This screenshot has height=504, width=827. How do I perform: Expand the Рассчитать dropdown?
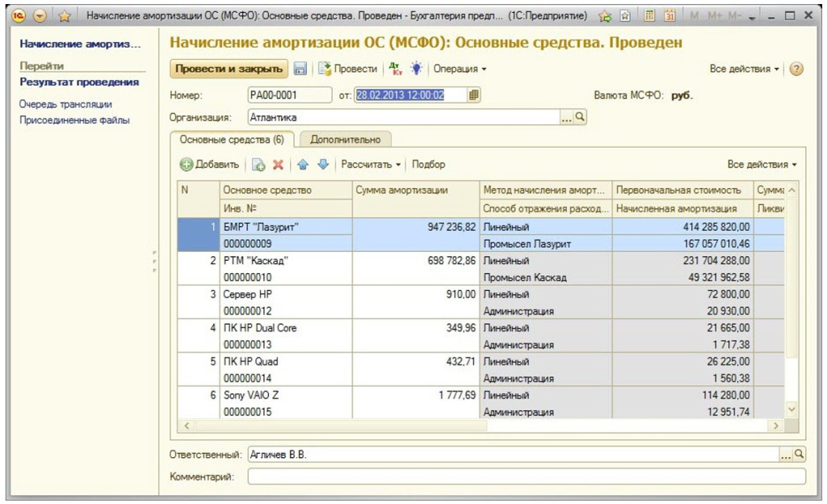coord(370,165)
